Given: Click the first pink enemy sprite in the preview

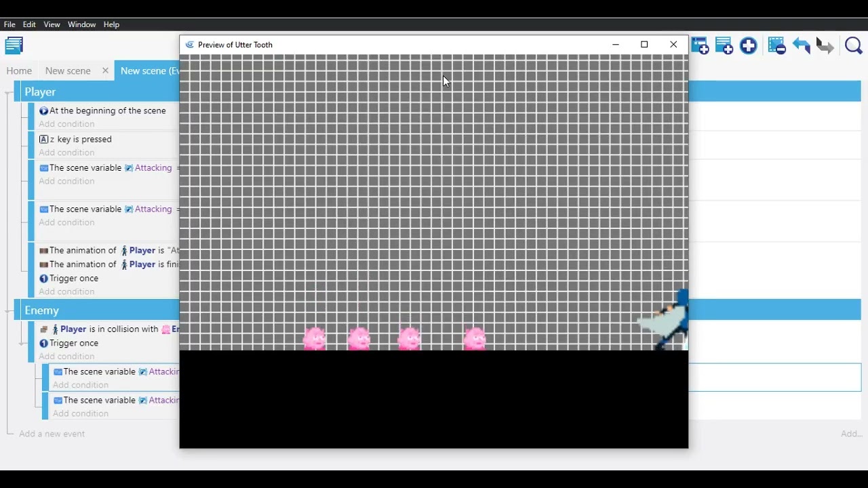Looking at the screenshot, I should click(315, 338).
